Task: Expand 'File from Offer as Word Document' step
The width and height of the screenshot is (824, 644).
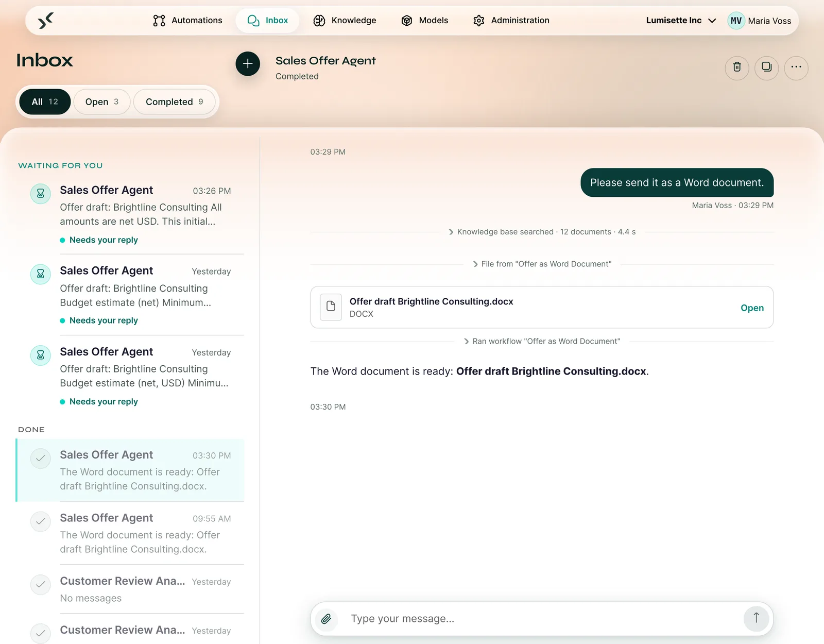Action: point(542,264)
